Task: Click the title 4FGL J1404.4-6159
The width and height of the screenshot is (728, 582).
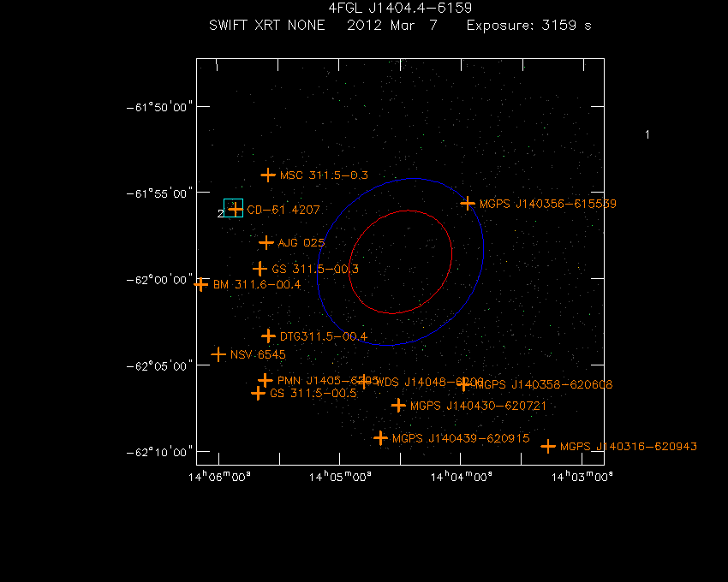Action: point(400,8)
